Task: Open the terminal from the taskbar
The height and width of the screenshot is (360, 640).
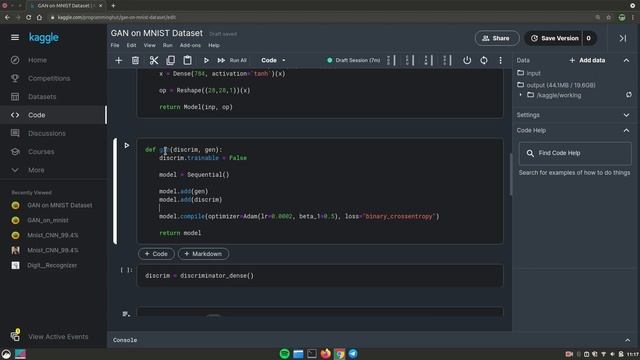Action: click(312, 353)
